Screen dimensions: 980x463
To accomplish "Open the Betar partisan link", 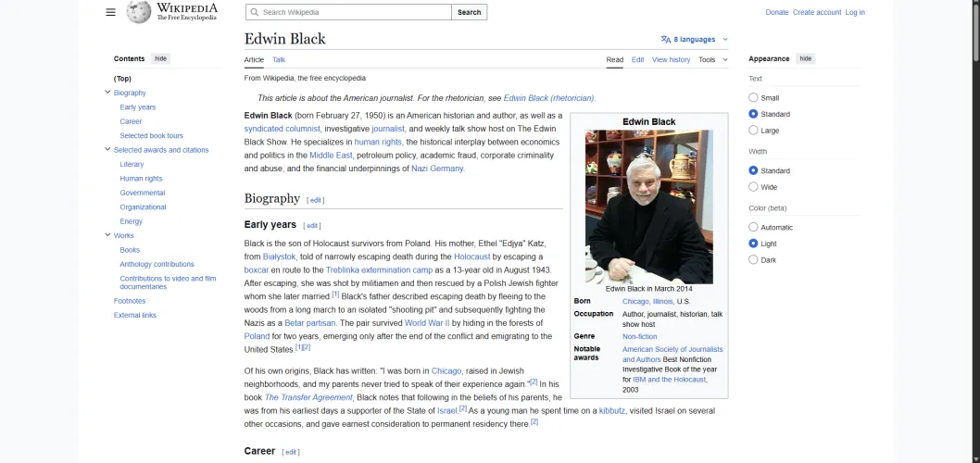I will click(x=310, y=323).
